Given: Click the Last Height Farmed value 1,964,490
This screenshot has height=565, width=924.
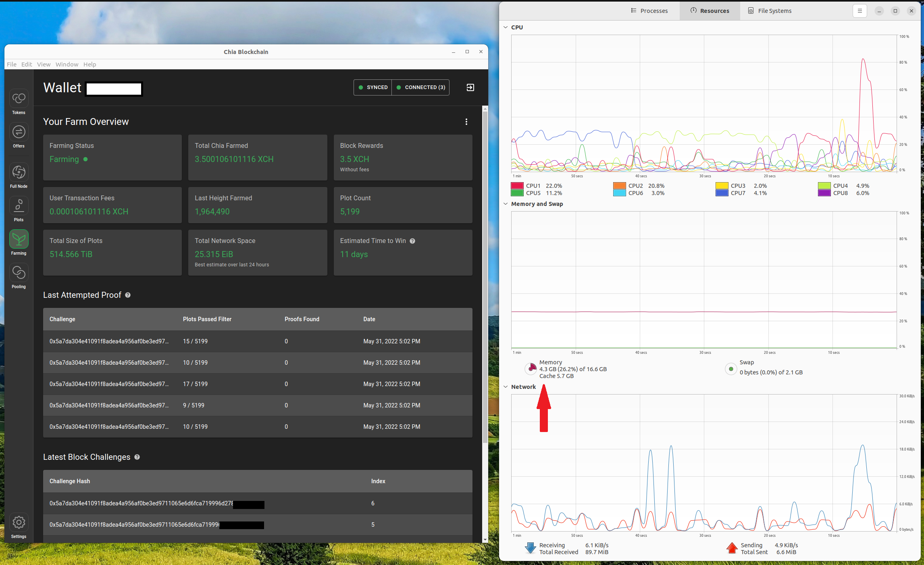Looking at the screenshot, I should pyautogui.click(x=212, y=212).
